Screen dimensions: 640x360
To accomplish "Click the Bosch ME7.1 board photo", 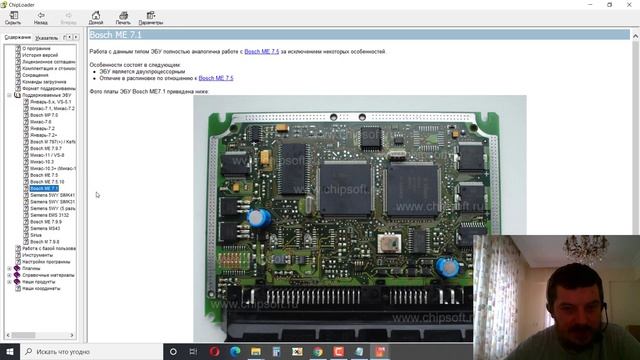I will [x=360, y=218].
